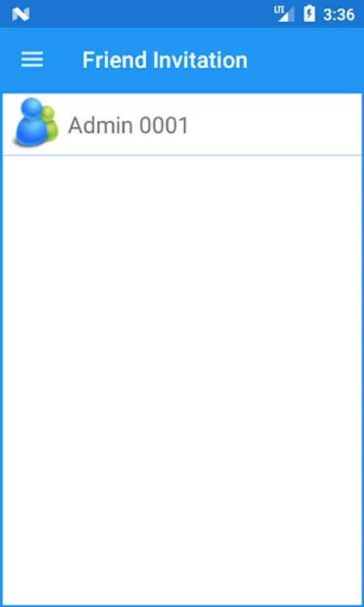Click the 3:36 clock in status bar
The image size is (364, 607).
click(339, 15)
